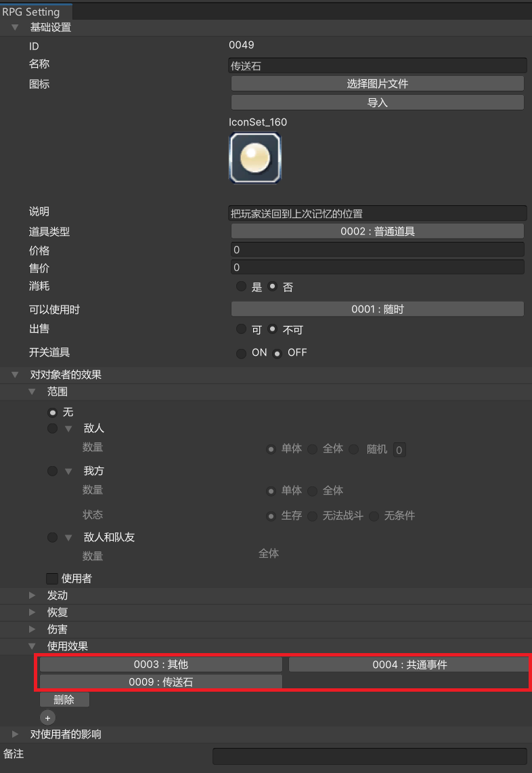The image size is (532, 773).
Task: Enable the 使用者 checkbox
Action: (x=51, y=579)
